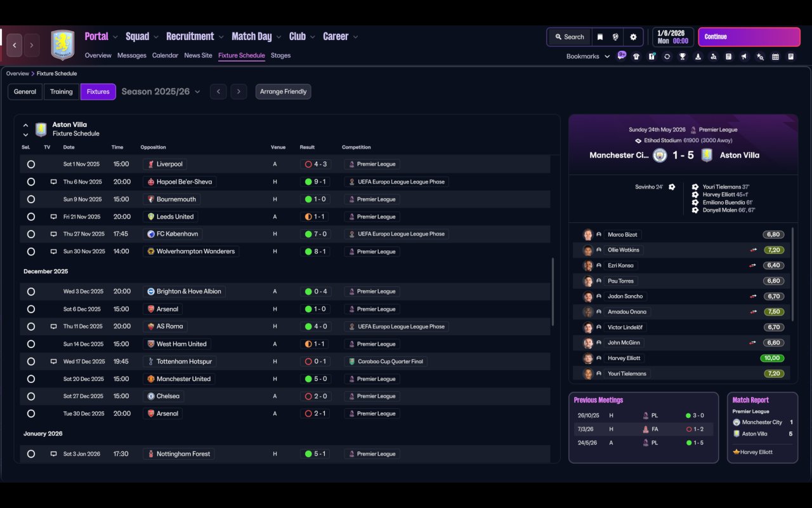This screenshot has height=508, width=812.
Task: Select the Chelsea fixture radio button
Action: [x=31, y=396]
